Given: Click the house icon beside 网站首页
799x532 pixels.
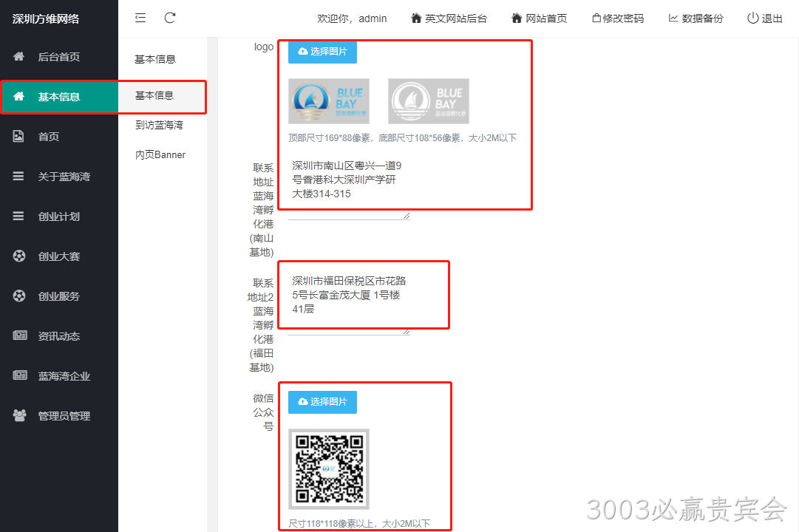Looking at the screenshot, I should point(517,18).
